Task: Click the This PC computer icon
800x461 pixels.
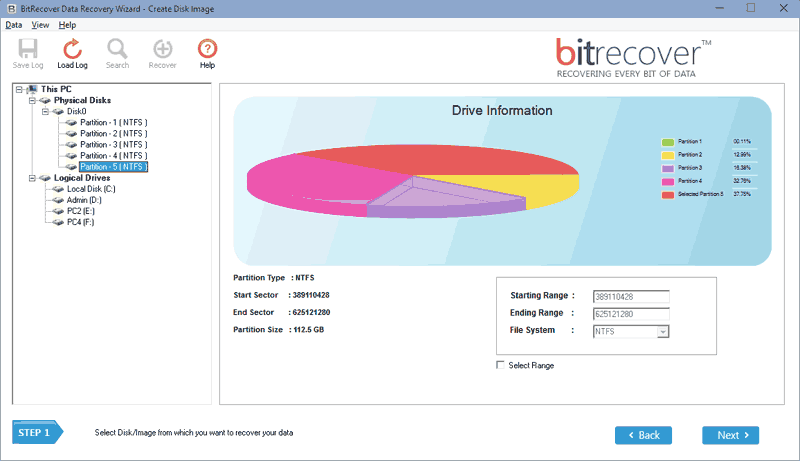Action: coord(32,89)
